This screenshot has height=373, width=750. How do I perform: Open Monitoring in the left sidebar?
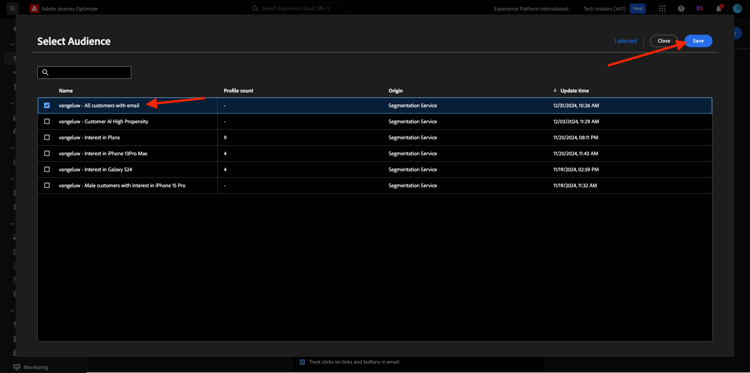click(35, 367)
